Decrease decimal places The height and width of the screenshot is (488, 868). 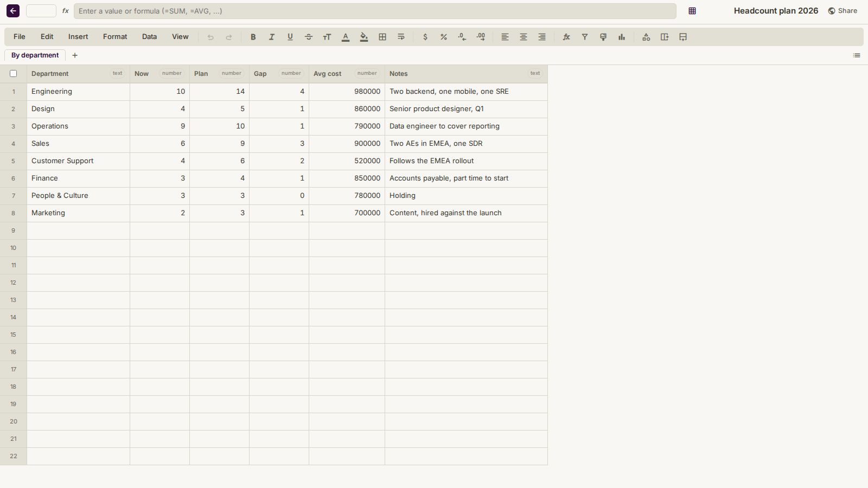(x=462, y=37)
